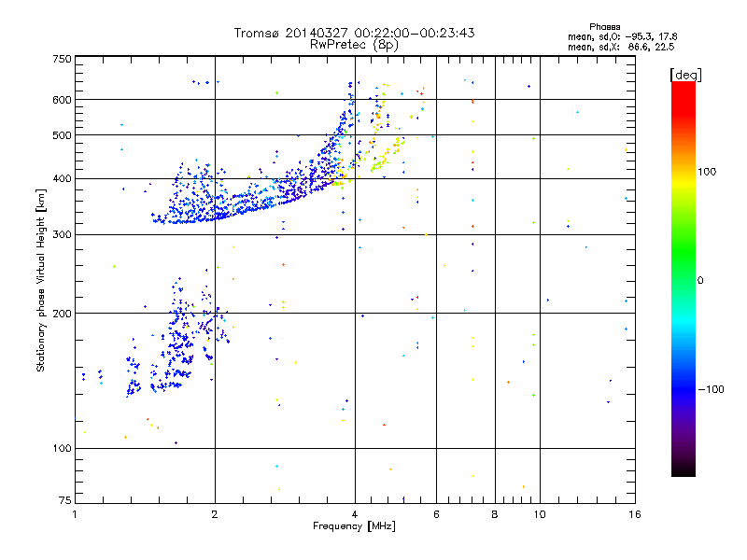Click the colorbar tick label '100'
This screenshot has width=747, height=560.
coord(707,172)
